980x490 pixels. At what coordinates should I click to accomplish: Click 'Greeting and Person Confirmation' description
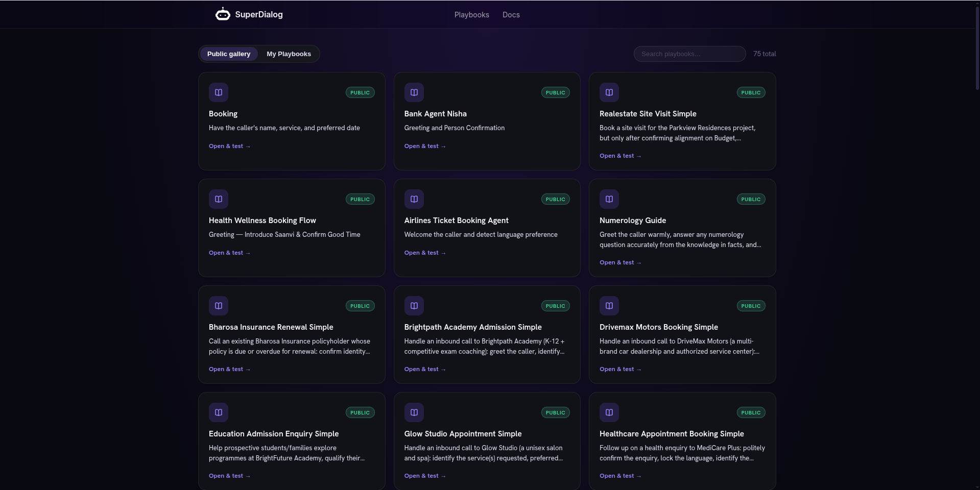pos(455,128)
